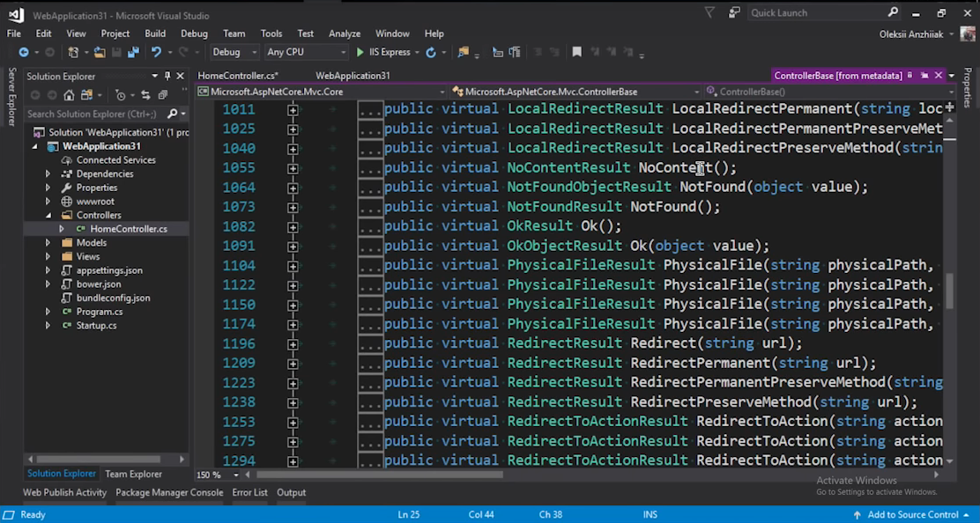This screenshot has height=523, width=980.
Task: Switch to the HomeController.cs* tab
Action: pos(237,76)
